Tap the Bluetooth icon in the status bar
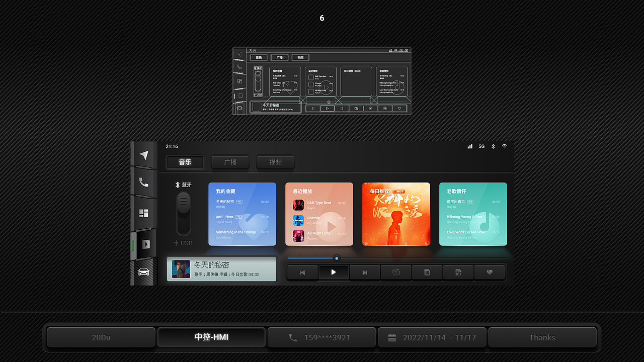This screenshot has width=644, height=362. tap(493, 146)
